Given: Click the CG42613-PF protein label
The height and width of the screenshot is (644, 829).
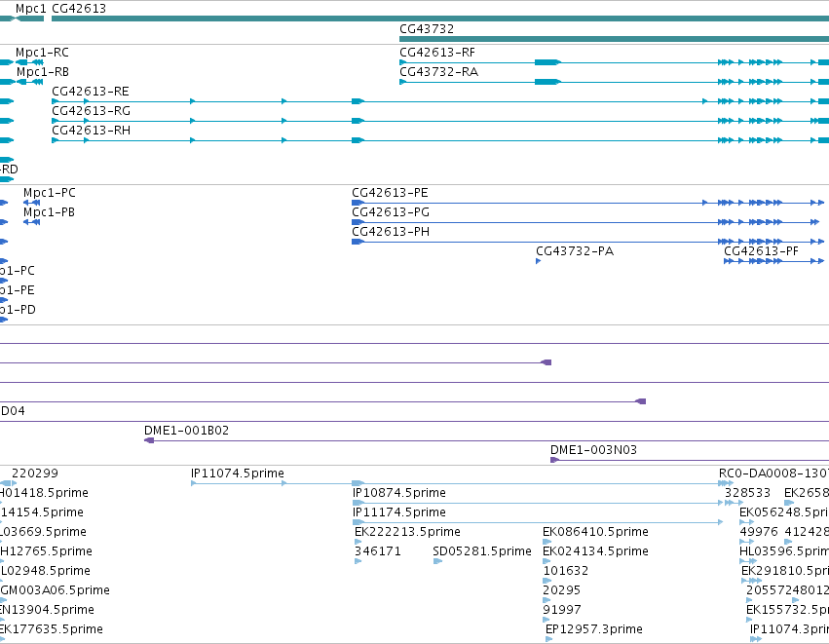Looking at the screenshot, I should tap(762, 251).
